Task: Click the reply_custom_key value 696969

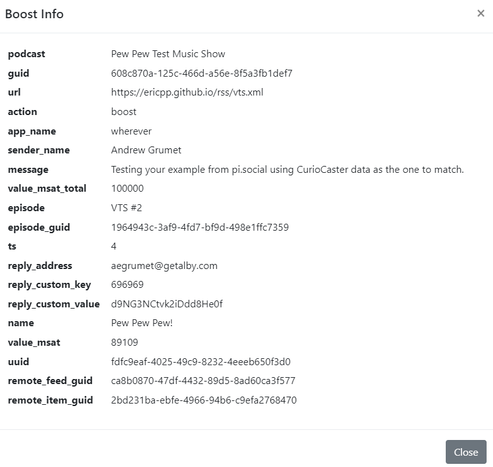Action: click(127, 284)
